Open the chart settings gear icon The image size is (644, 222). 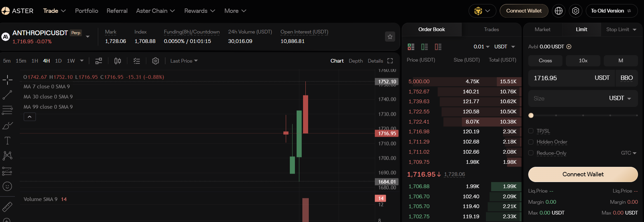coord(155,61)
